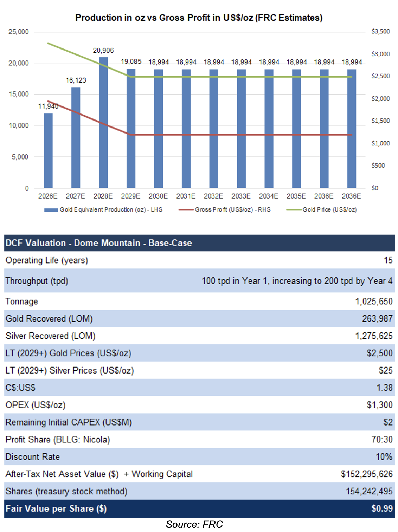398x532 pixels.
Task: Click the blue Gold Equivalent Production legend swatch
Action: (51, 210)
